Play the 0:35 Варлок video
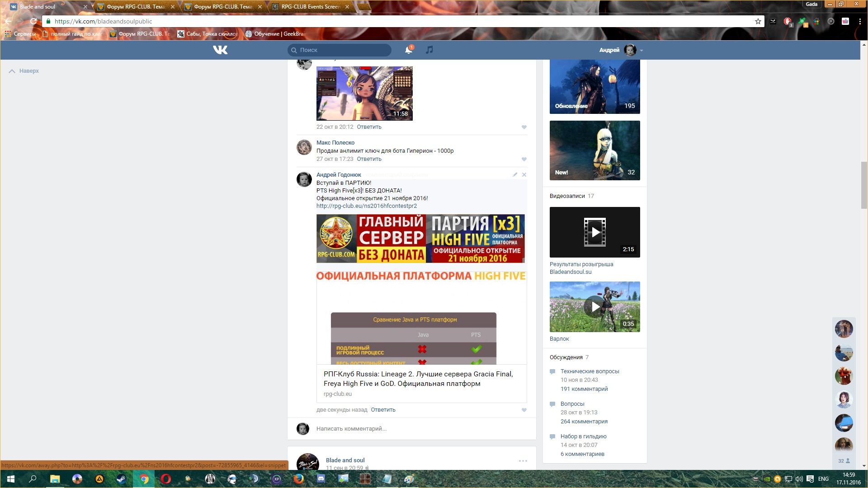 point(595,307)
